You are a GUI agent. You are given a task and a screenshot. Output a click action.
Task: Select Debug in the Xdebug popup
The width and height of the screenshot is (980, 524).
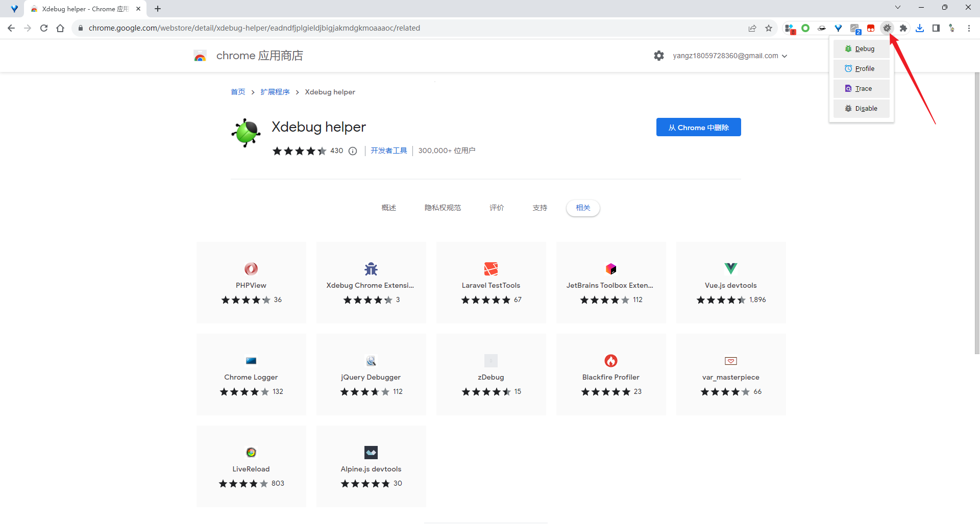coord(862,49)
